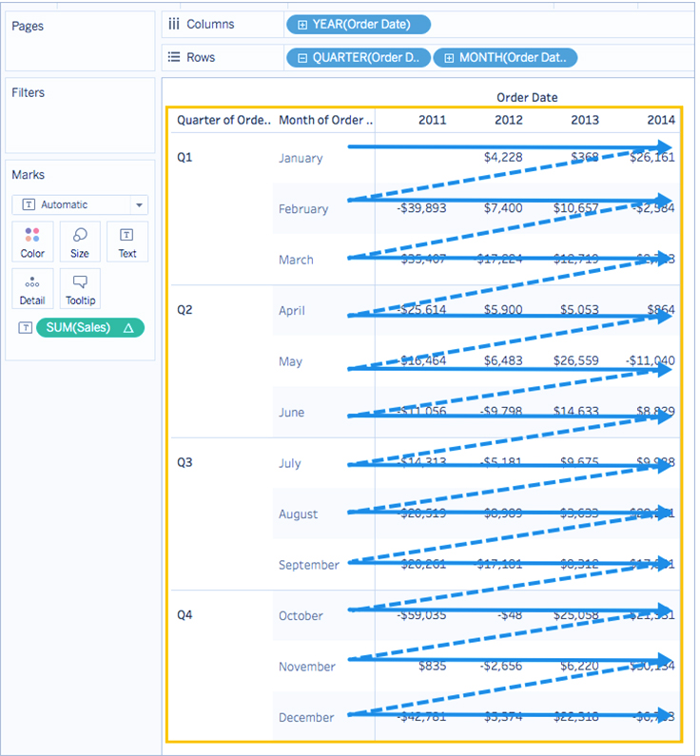Click the -$2,656 November 2012 cell
700x756 pixels.
click(501, 667)
